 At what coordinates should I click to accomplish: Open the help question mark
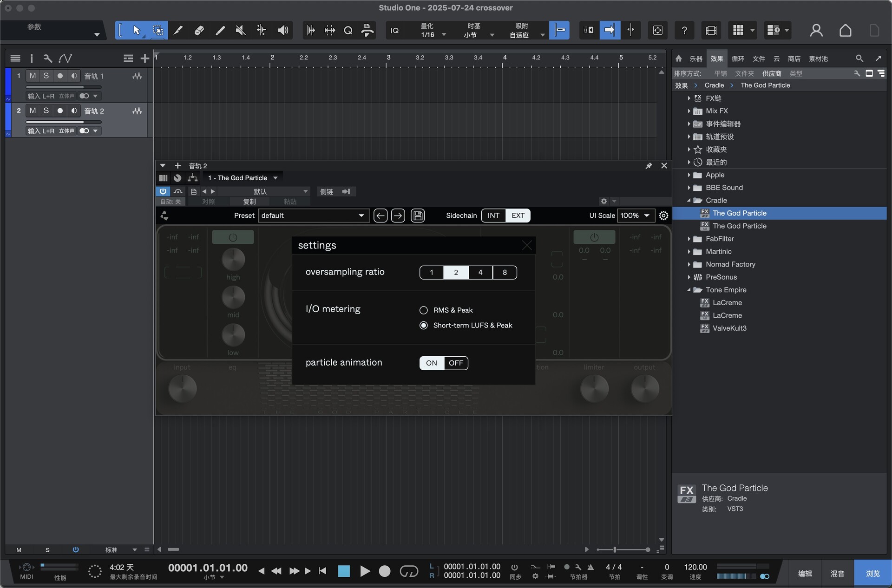tap(684, 30)
